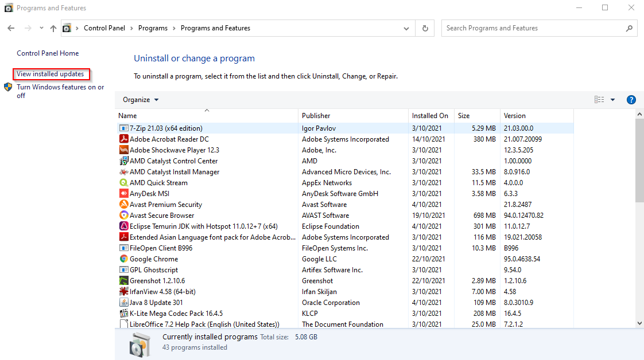Image resolution: width=644 pixels, height=360 pixels.
Task: Sort by the Version column header
Action: [537, 115]
